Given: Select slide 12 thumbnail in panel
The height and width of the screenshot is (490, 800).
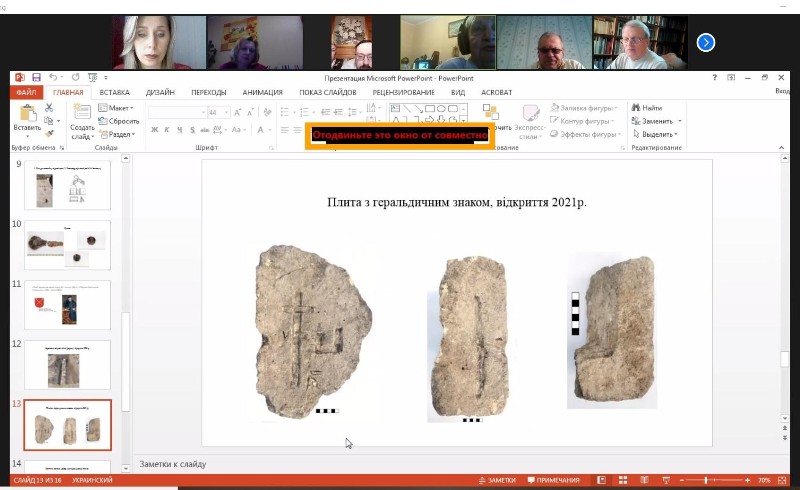Looking at the screenshot, I should [x=67, y=364].
